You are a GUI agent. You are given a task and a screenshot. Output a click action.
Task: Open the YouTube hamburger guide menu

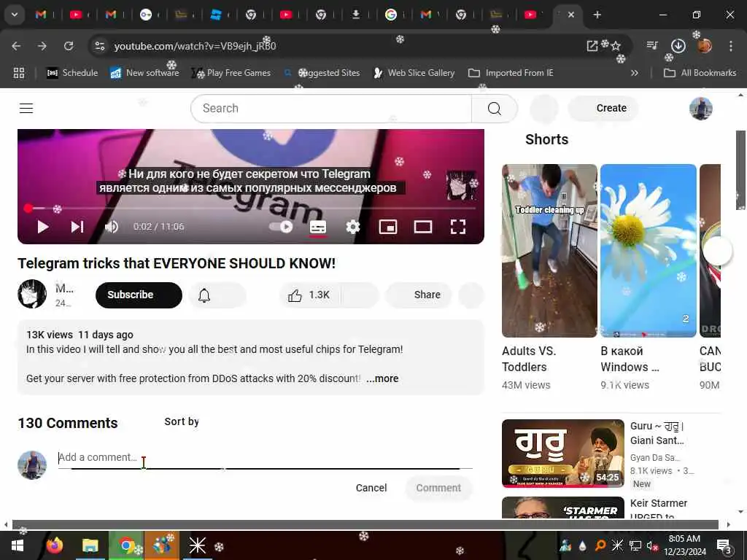26,109
